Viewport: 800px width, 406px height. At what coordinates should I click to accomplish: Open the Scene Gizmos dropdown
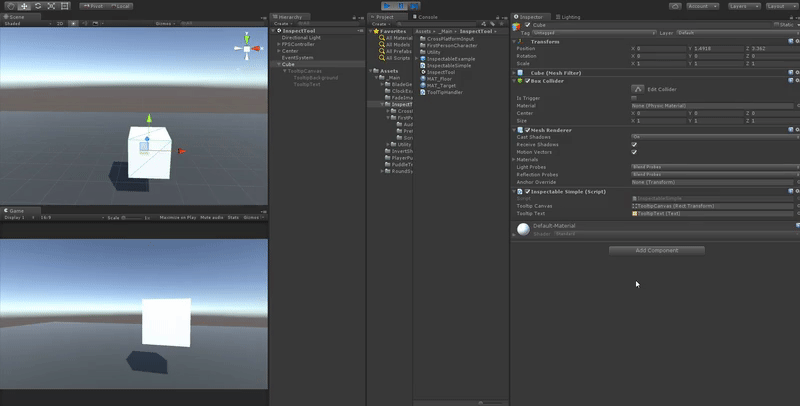coord(166,23)
